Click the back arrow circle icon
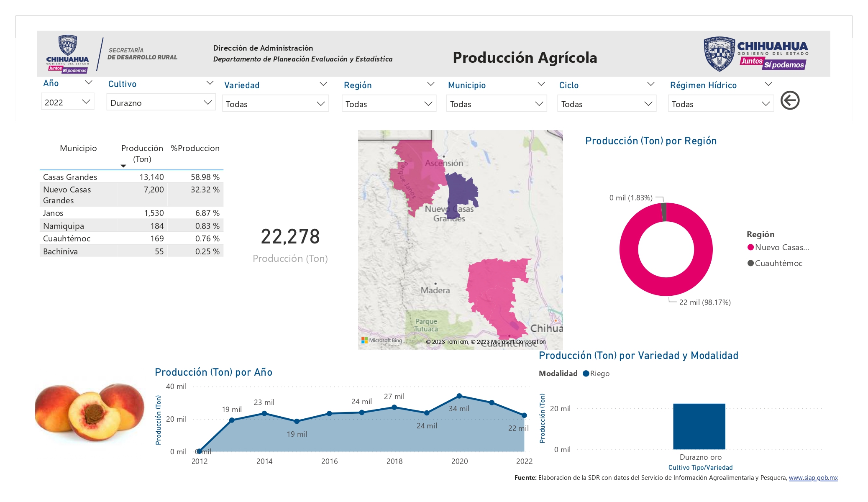 pyautogui.click(x=790, y=100)
